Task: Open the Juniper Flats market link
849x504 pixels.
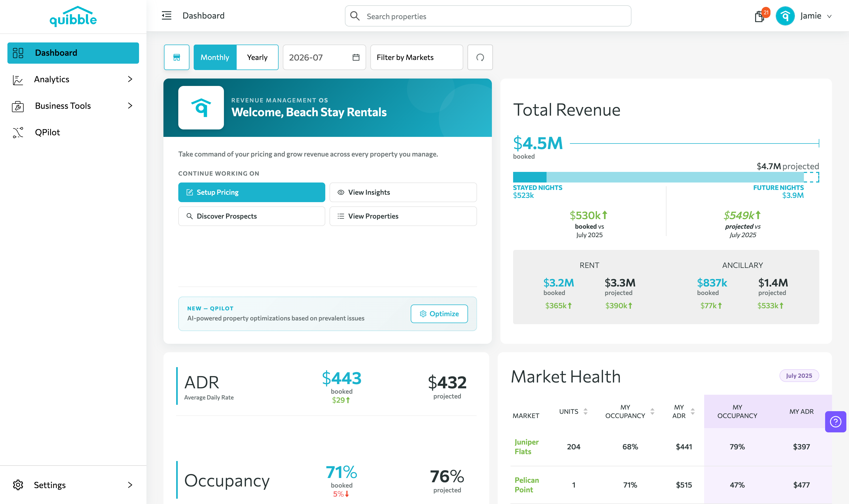Action: [x=526, y=447]
